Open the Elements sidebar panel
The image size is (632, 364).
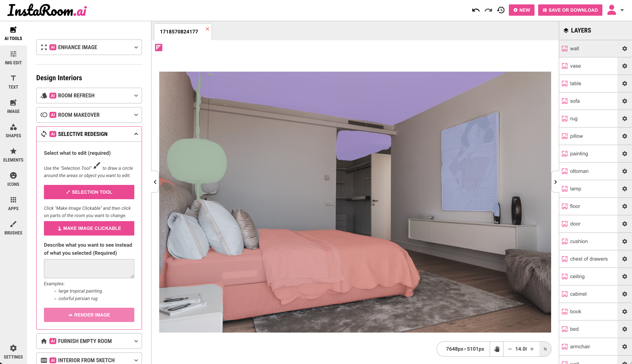(x=13, y=155)
